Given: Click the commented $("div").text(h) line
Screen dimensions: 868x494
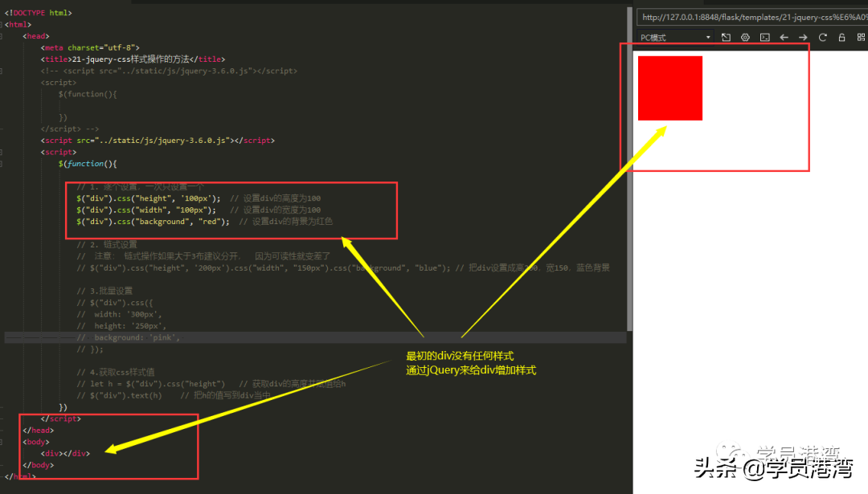Looking at the screenshot, I should (174, 395).
